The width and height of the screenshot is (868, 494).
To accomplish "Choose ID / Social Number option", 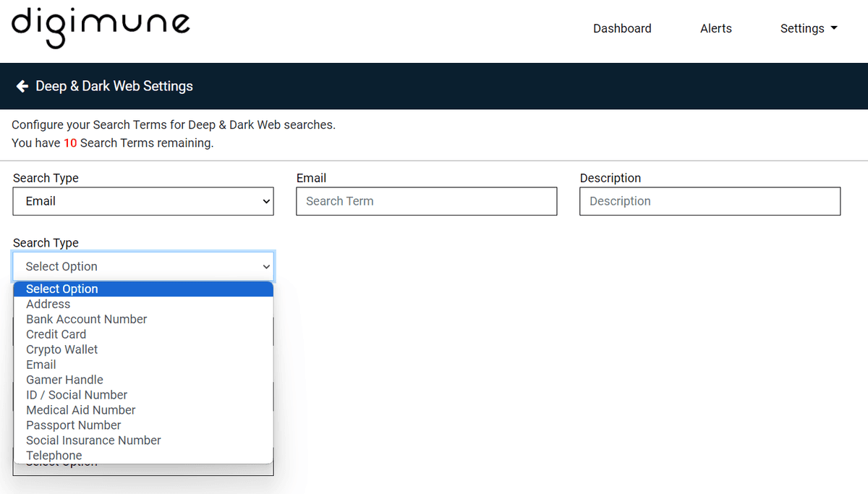I will tap(77, 395).
